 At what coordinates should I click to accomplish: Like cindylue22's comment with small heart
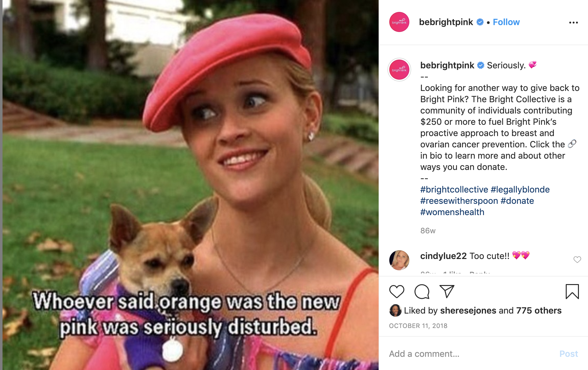tap(577, 259)
